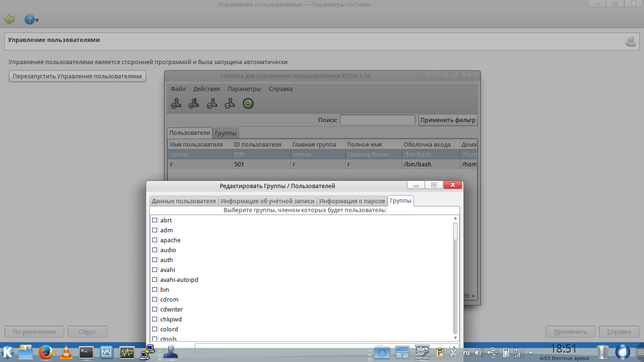Select the user row with ID 501

coord(322,164)
